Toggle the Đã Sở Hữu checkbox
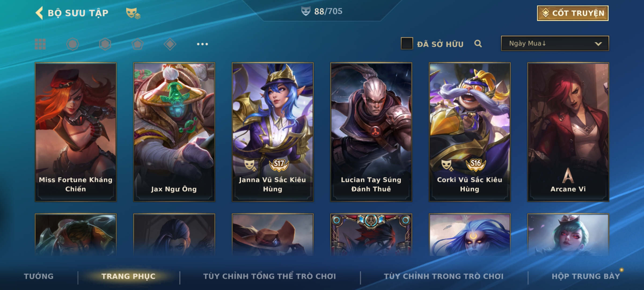Image resolution: width=644 pixels, height=290 pixels. (x=407, y=44)
